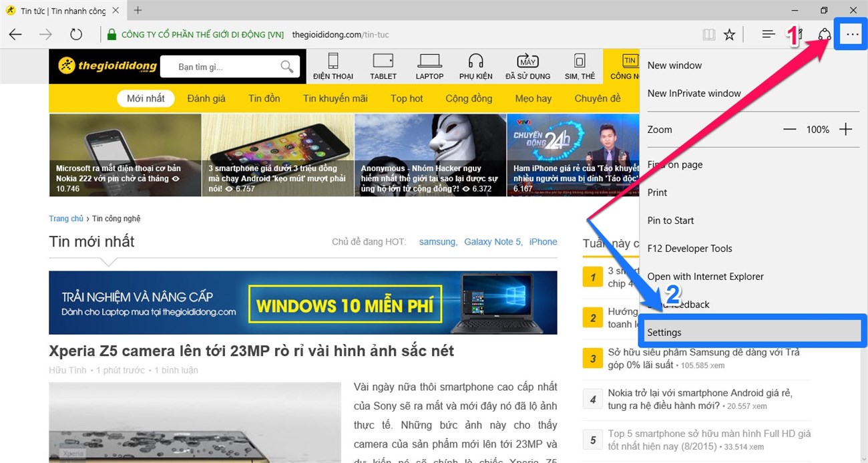
Task: Open a new tab with plus button
Action: pos(138,10)
